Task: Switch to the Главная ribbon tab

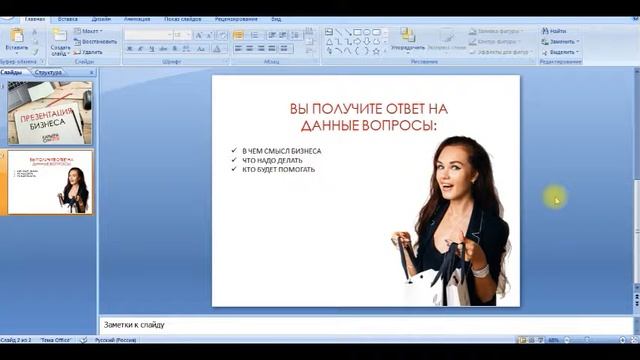Action: click(x=35, y=19)
